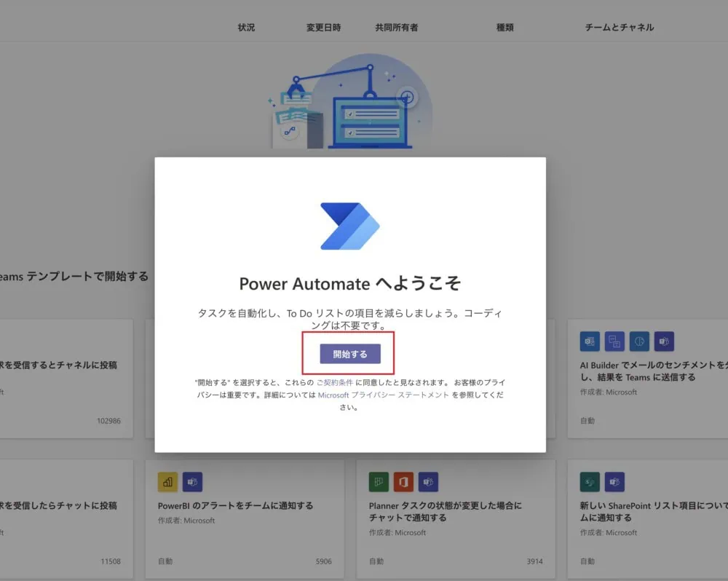This screenshot has width=728, height=581.
Task: Click the Power Automate logo in the dialog
Action: tap(349, 226)
